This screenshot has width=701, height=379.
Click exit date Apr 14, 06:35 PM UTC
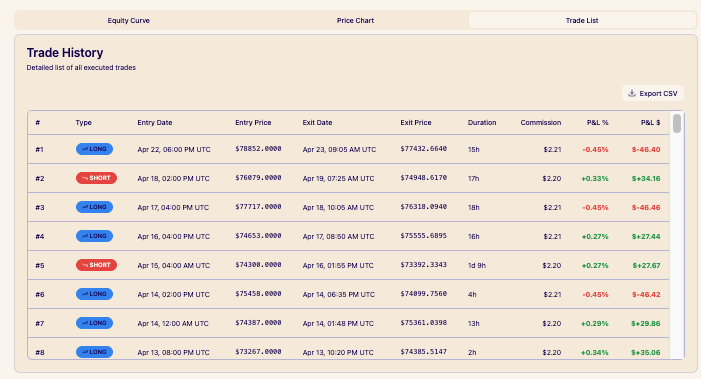tap(338, 295)
